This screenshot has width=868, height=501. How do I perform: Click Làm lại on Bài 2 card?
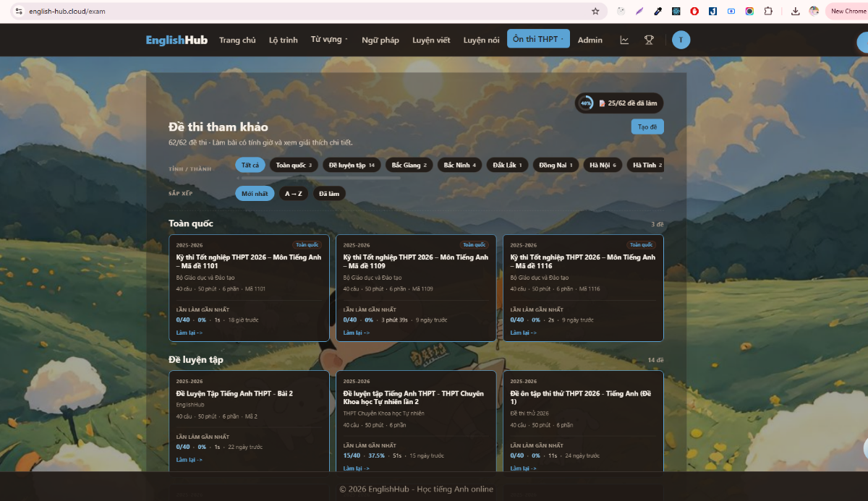click(x=190, y=460)
